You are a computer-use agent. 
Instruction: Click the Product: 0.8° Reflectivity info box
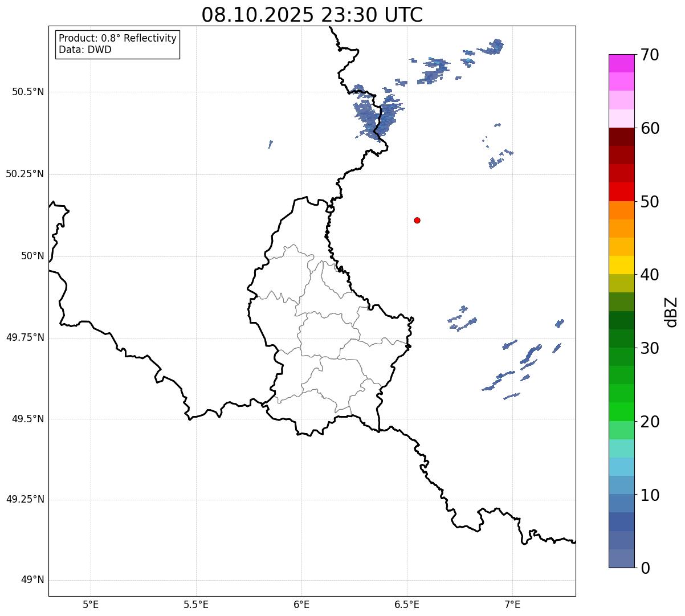[x=117, y=44]
